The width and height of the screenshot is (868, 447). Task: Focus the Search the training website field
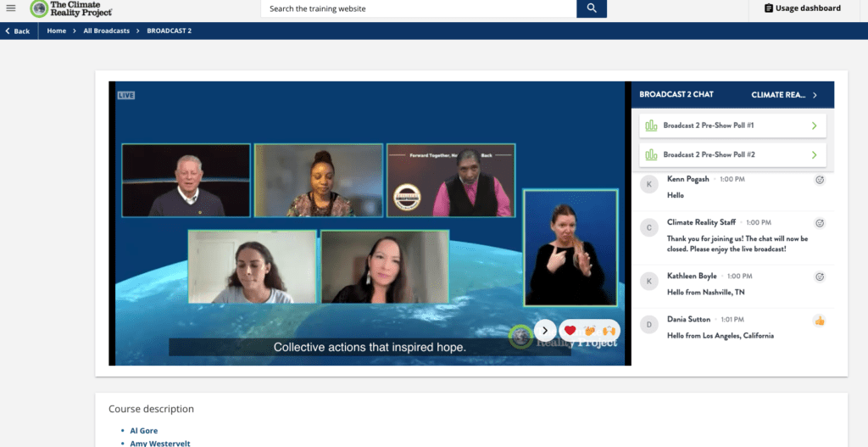pos(419,8)
